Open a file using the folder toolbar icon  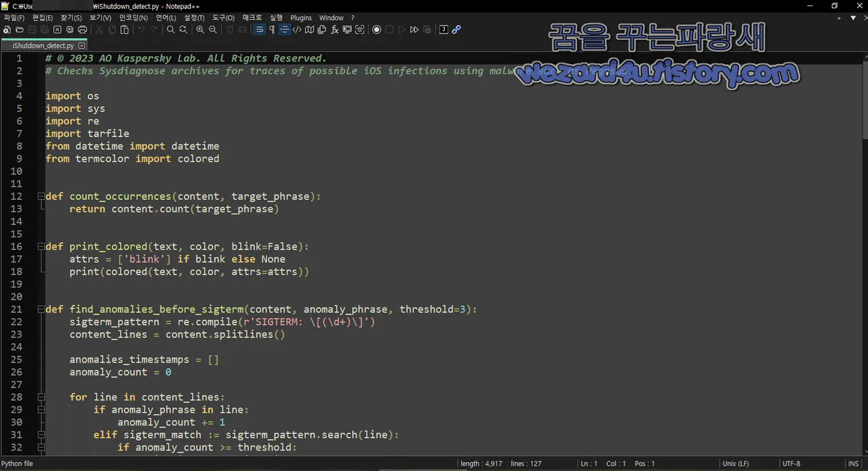[x=20, y=29]
